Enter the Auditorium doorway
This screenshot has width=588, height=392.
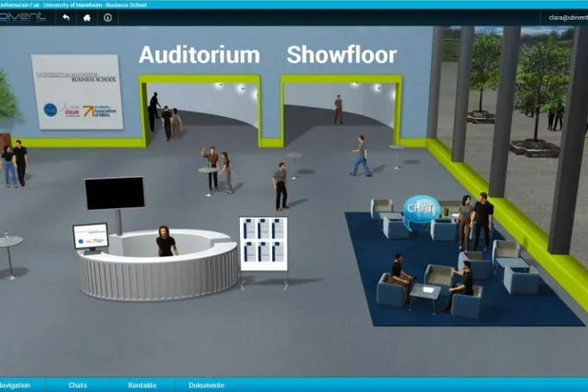pyautogui.click(x=201, y=111)
